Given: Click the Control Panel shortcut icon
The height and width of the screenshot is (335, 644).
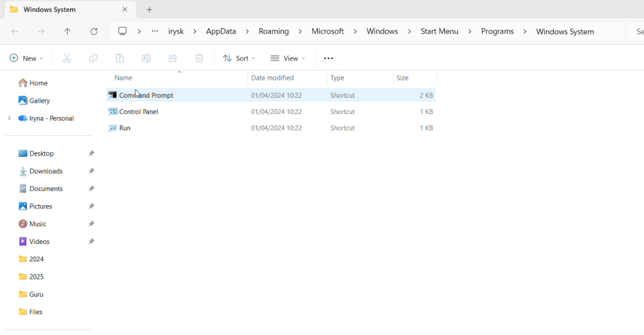Looking at the screenshot, I should pos(113,111).
